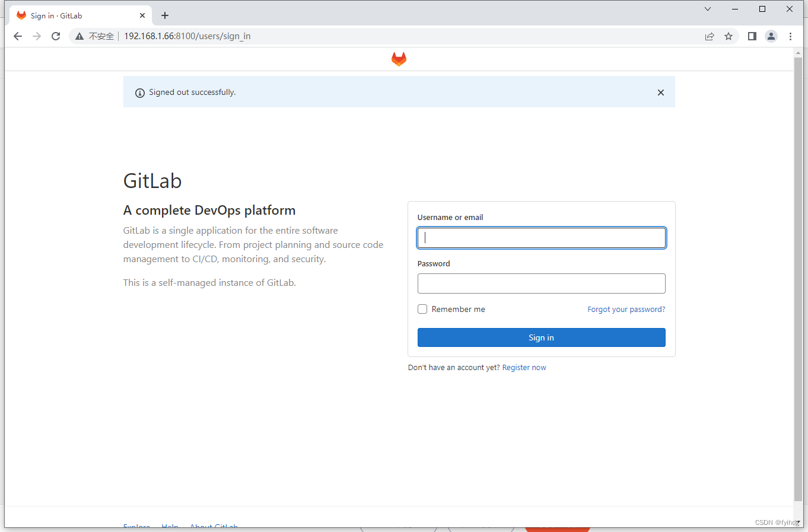Open the tab search chevron
The width and height of the screenshot is (808, 532).
[707, 9]
